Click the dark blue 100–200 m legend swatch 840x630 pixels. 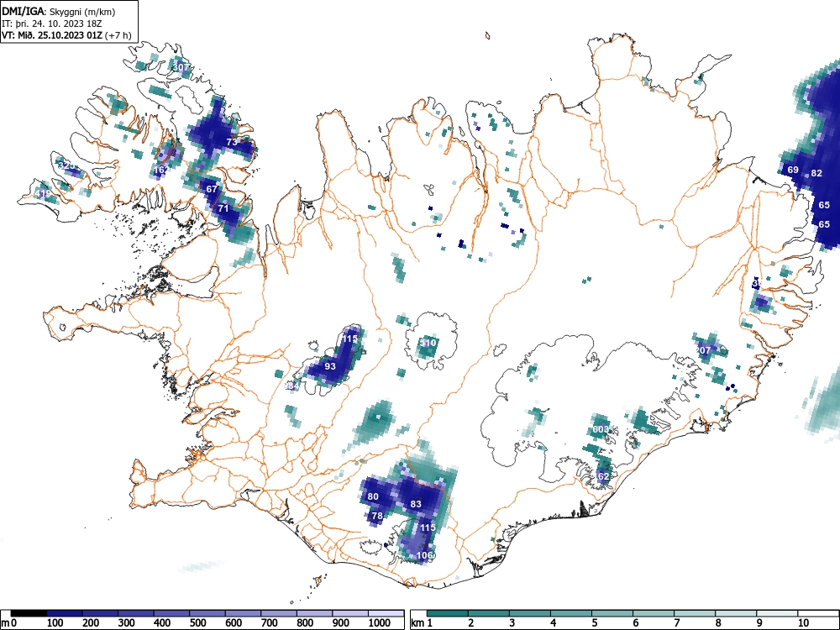(65, 613)
